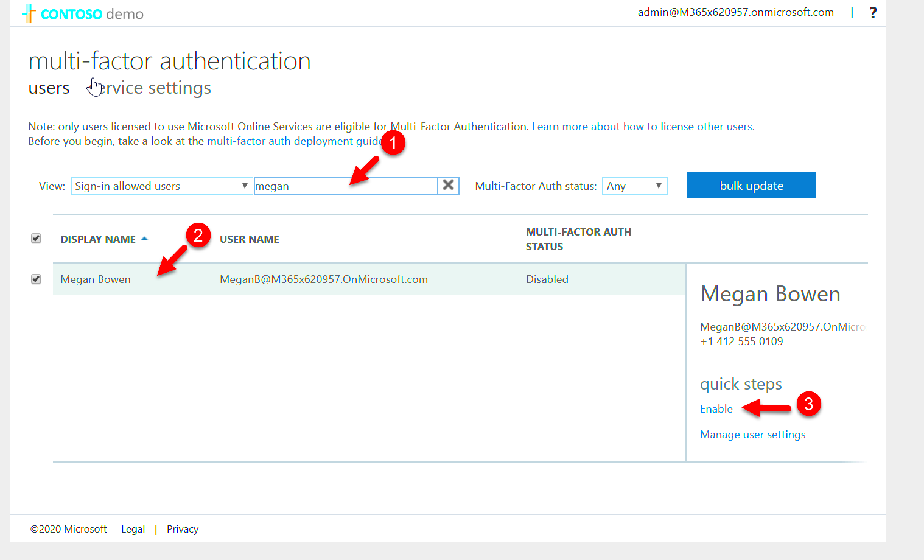924x560 pixels.
Task: Click the Enable quick step link
Action: click(716, 408)
